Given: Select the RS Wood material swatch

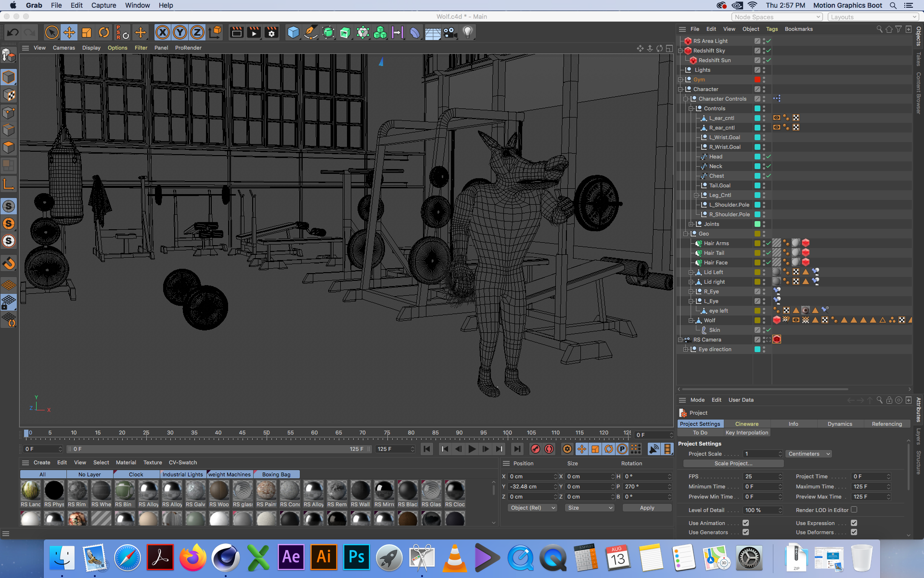Looking at the screenshot, I should coord(219,491).
